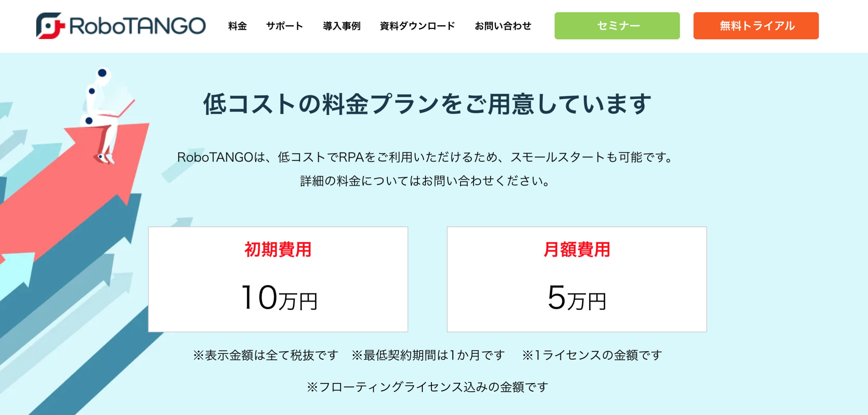Open the サポート menu item

coord(284,26)
